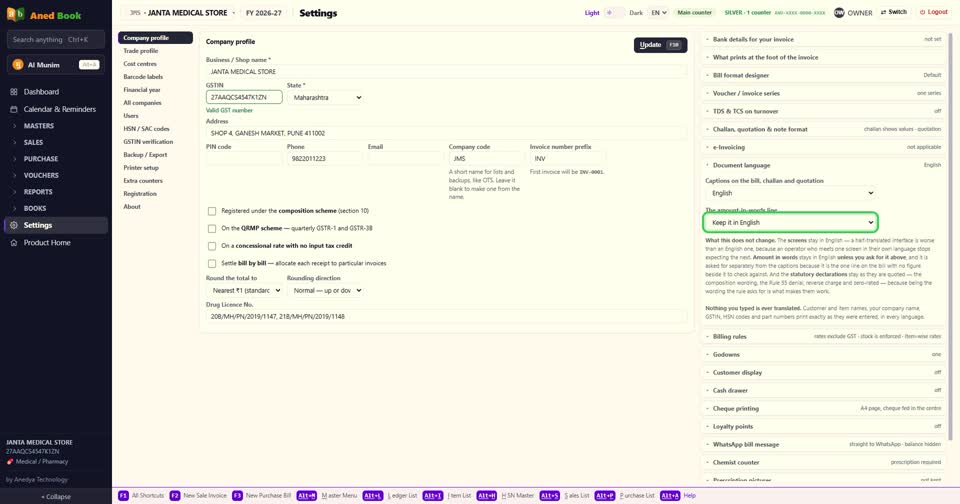Click the OWNER user avatar icon

[x=839, y=12]
